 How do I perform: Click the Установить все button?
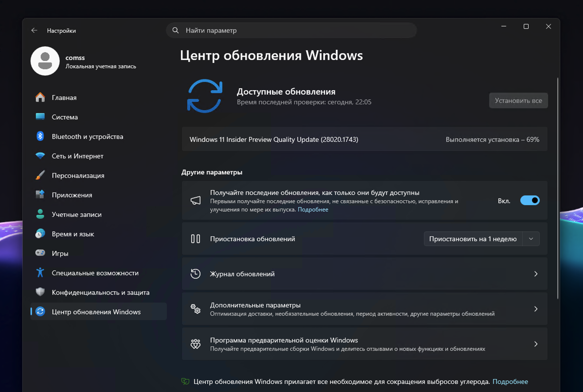518,101
